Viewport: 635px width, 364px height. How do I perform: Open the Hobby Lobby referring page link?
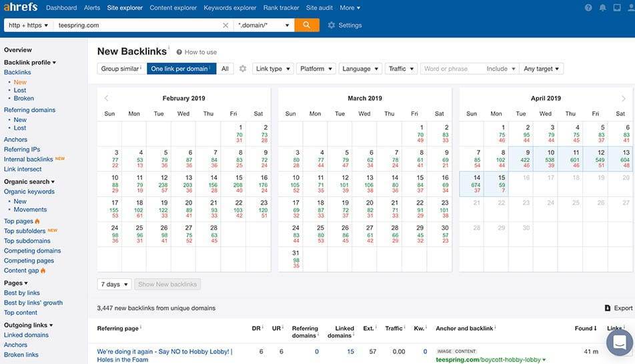[164, 355]
